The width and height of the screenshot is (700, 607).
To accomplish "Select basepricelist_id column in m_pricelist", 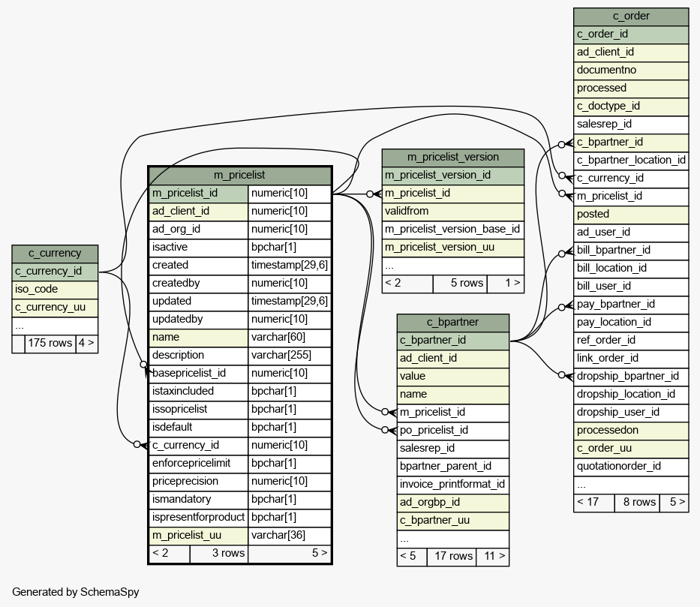I will (x=199, y=373).
